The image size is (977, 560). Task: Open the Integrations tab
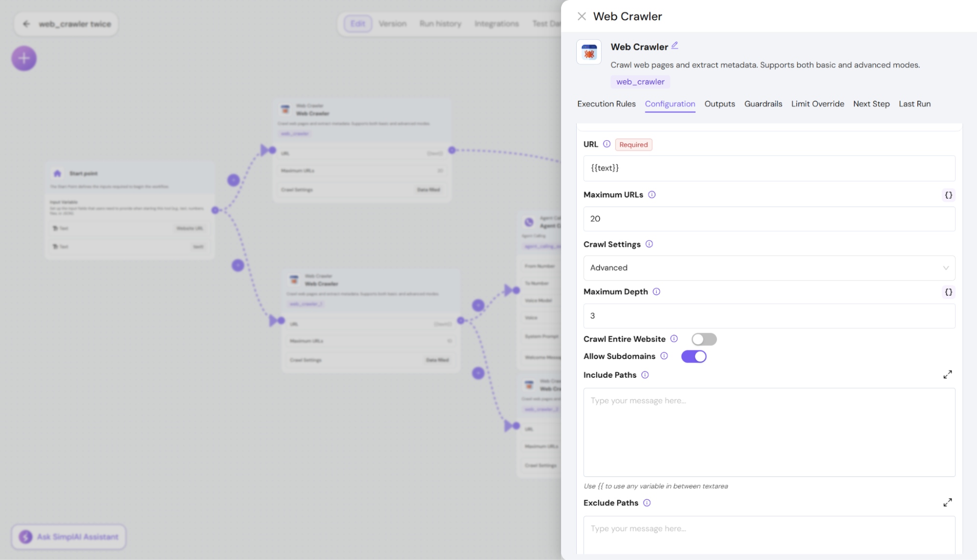497,23
